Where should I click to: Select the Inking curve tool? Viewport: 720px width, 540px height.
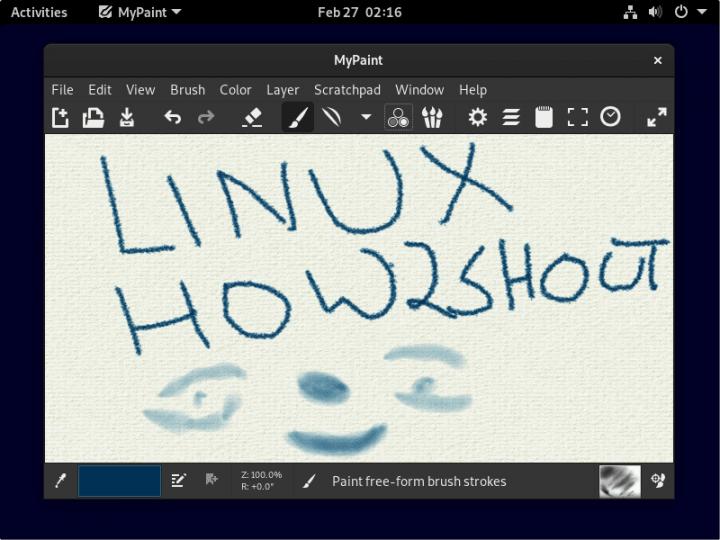pos(332,118)
